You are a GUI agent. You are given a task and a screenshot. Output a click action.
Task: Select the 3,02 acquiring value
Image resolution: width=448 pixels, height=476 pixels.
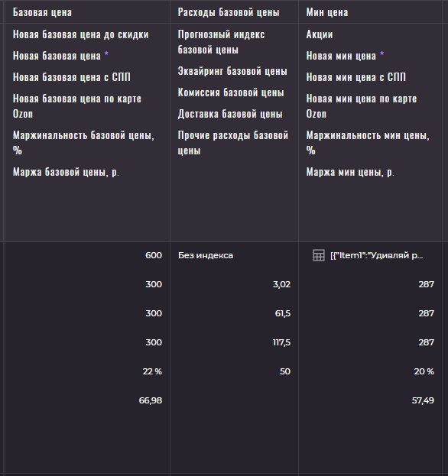tap(281, 284)
